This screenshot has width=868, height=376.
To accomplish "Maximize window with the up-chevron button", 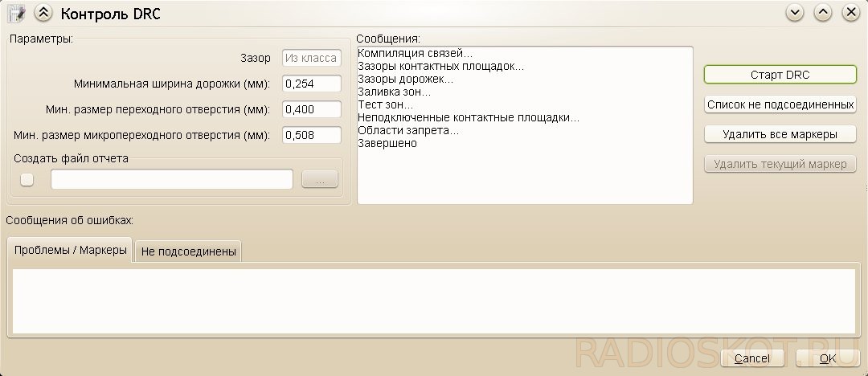I will (x=823, y=13).
